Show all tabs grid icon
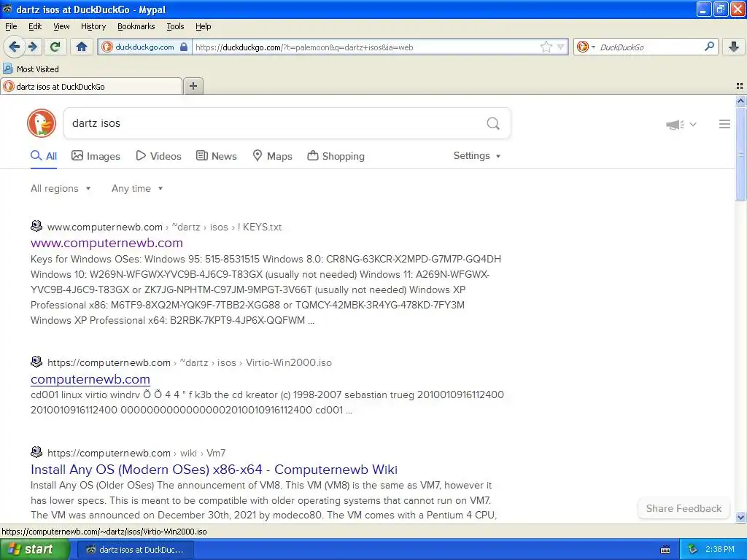 pos(740,86)
